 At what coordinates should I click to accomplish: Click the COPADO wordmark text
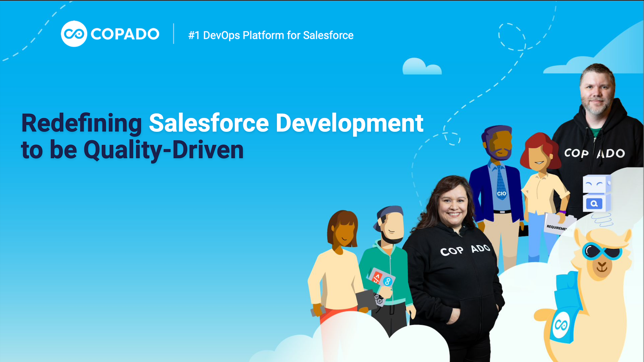[125, 34]
